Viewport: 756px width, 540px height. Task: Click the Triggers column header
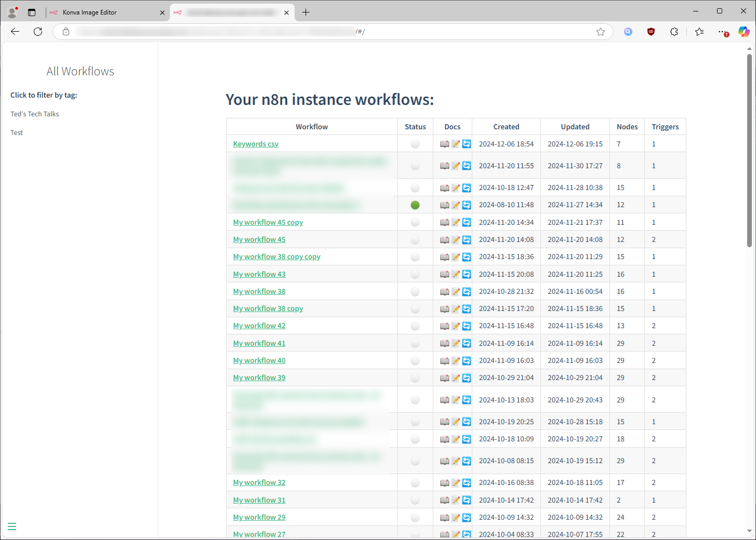point(665,127)
